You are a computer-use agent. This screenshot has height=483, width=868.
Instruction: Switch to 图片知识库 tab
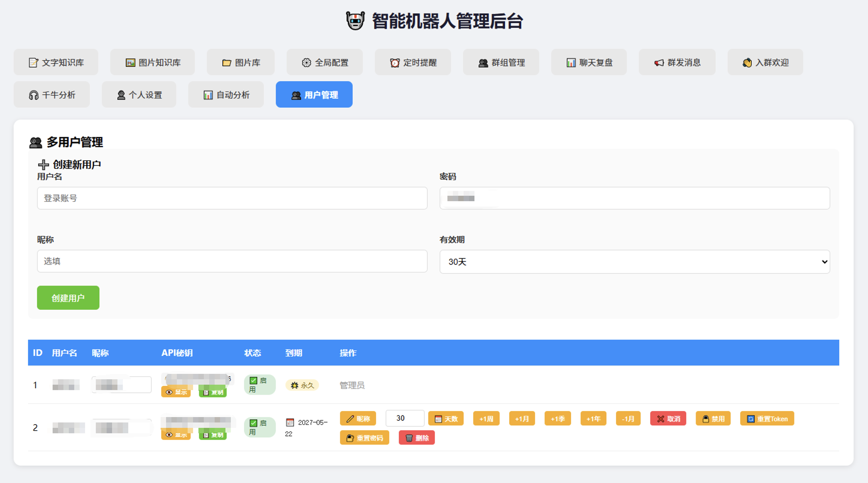[152, 62]
